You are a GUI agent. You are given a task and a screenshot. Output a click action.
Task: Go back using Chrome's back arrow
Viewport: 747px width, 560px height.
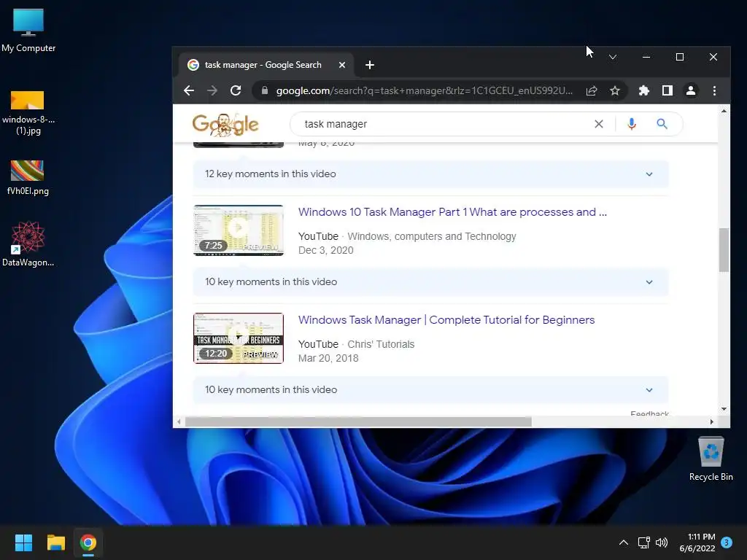pos(189,90)
